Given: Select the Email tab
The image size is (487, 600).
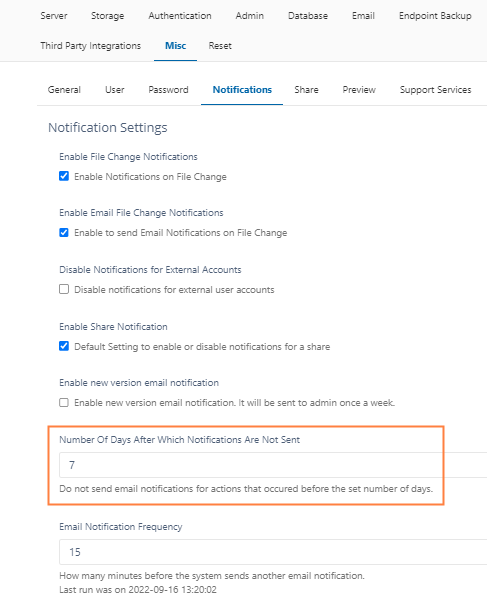Looking at the screenshot, I should [x=363, y=16].
